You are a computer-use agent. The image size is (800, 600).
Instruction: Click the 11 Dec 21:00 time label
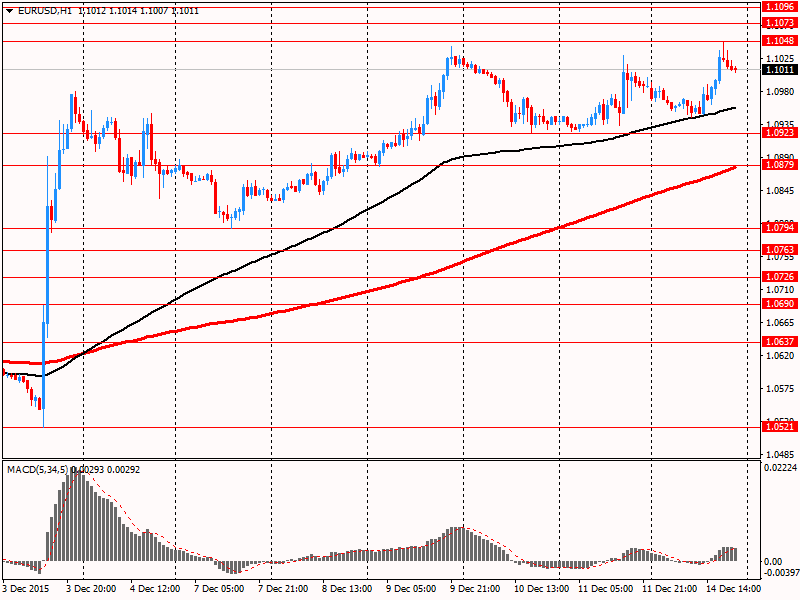pos(669,589)
